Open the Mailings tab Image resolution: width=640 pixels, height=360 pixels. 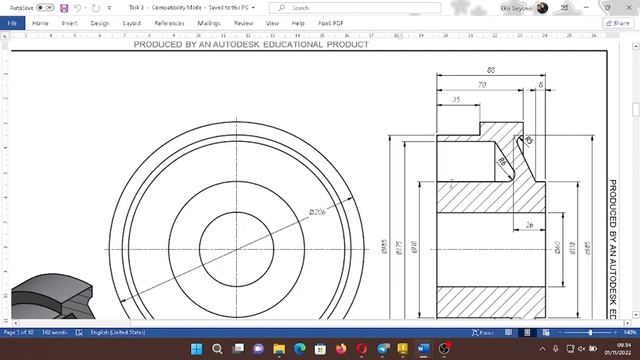(x=209, y=23)
